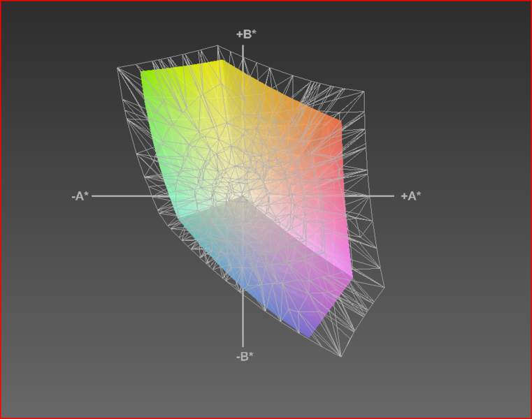Click the +B* axis label
Screen dimensions: 532x419
246,34
